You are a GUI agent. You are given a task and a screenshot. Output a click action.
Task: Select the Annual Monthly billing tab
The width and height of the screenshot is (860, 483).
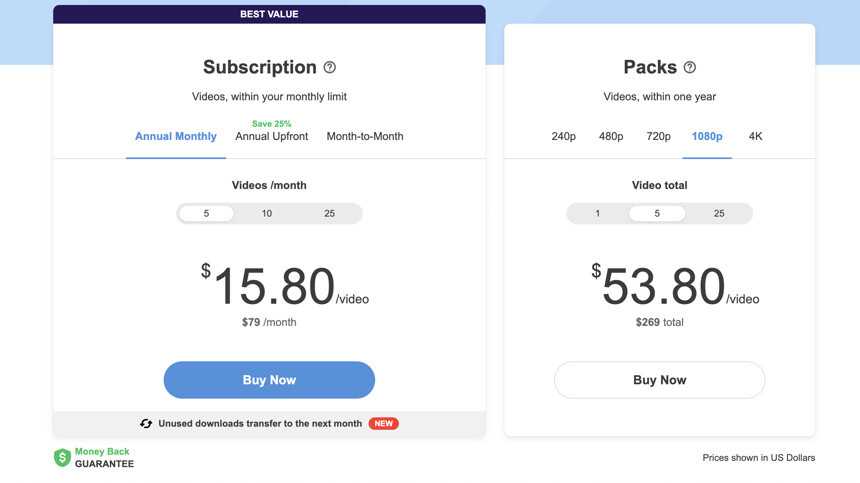pyautogui.click(x=176, y=137)
